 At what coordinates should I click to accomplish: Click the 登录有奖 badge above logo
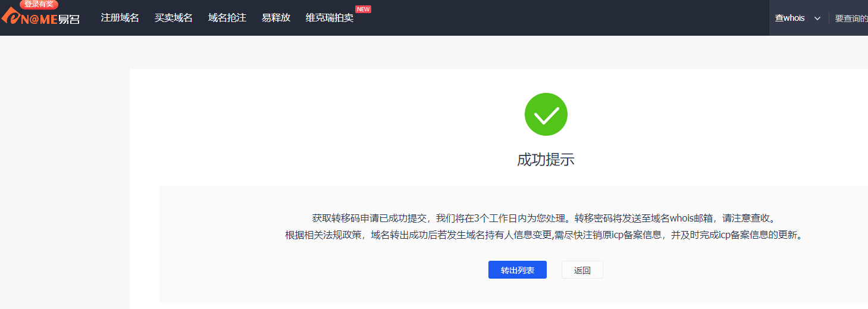click(x=39, y=4)
